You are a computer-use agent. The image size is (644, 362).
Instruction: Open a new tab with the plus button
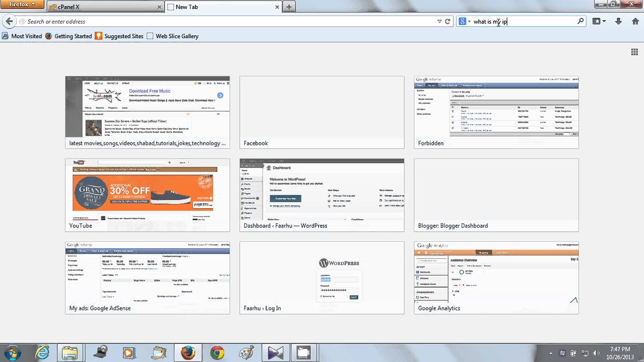289,7
